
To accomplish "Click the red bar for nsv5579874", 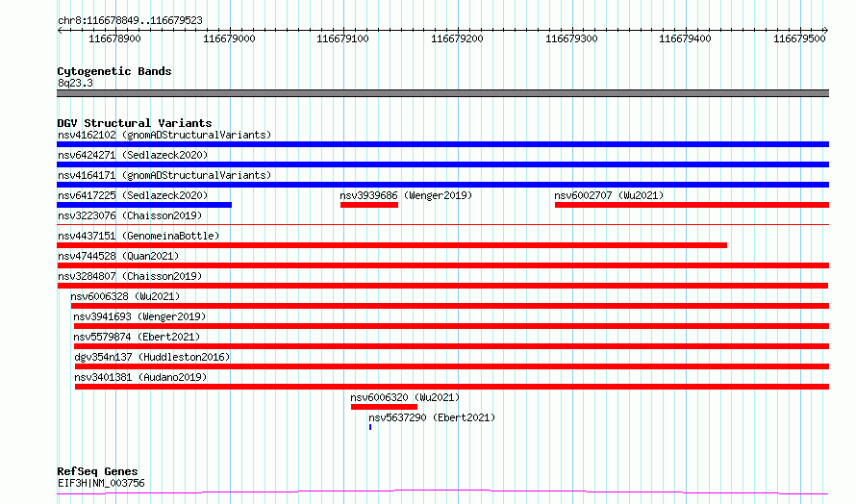I will pyautogui.click(x=451, y=346).
